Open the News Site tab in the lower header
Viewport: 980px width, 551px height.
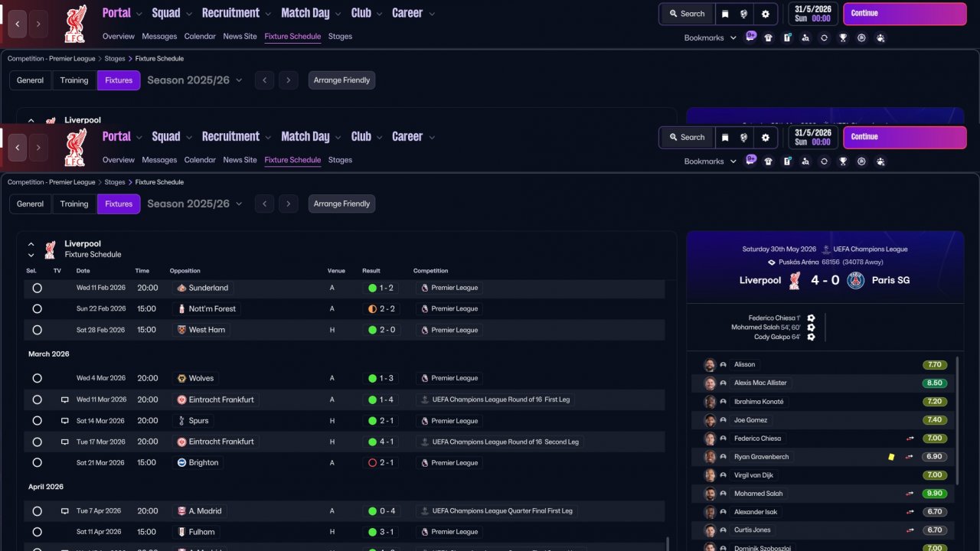click(240, 160)
